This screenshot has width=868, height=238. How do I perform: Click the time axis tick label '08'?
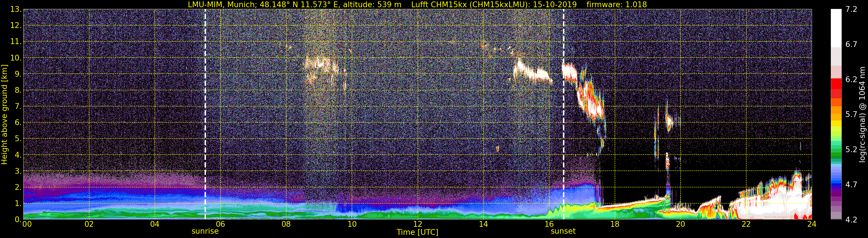[286, 224]
